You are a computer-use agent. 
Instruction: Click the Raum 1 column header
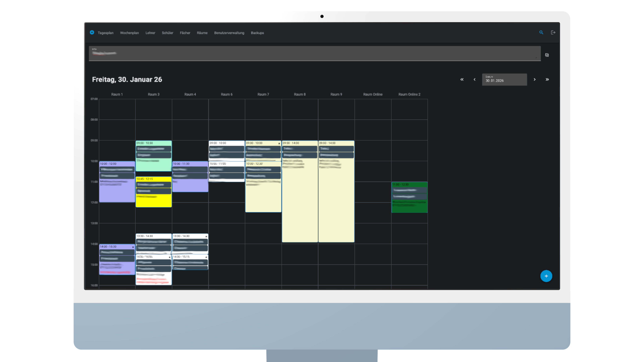pyautogui.click(x=117, y=94)
